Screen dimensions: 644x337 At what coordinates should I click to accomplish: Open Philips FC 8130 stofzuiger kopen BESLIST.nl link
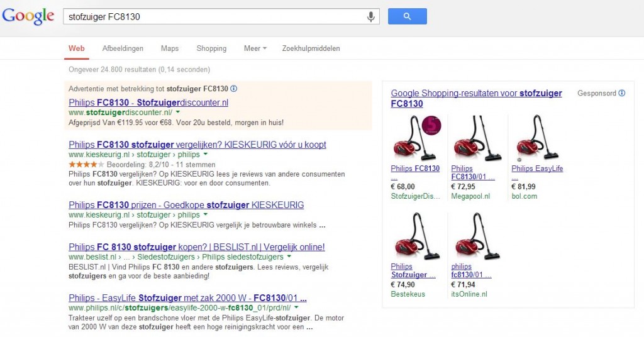pos(197,247)
